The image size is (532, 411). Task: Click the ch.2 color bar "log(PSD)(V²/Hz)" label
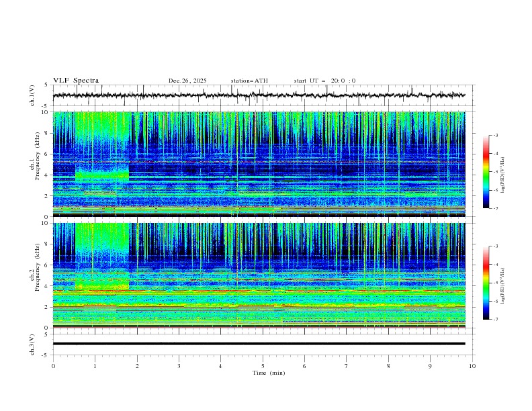(x=503, y=285)
